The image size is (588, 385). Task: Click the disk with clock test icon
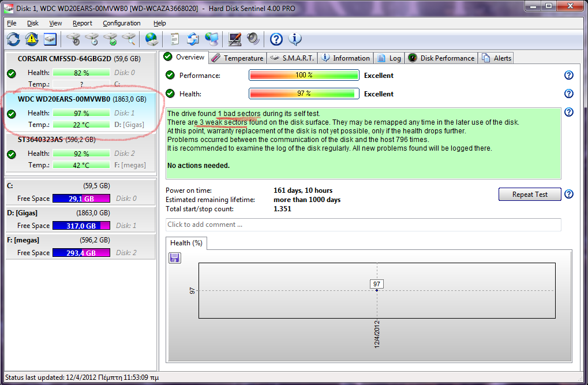click(92, 39)
